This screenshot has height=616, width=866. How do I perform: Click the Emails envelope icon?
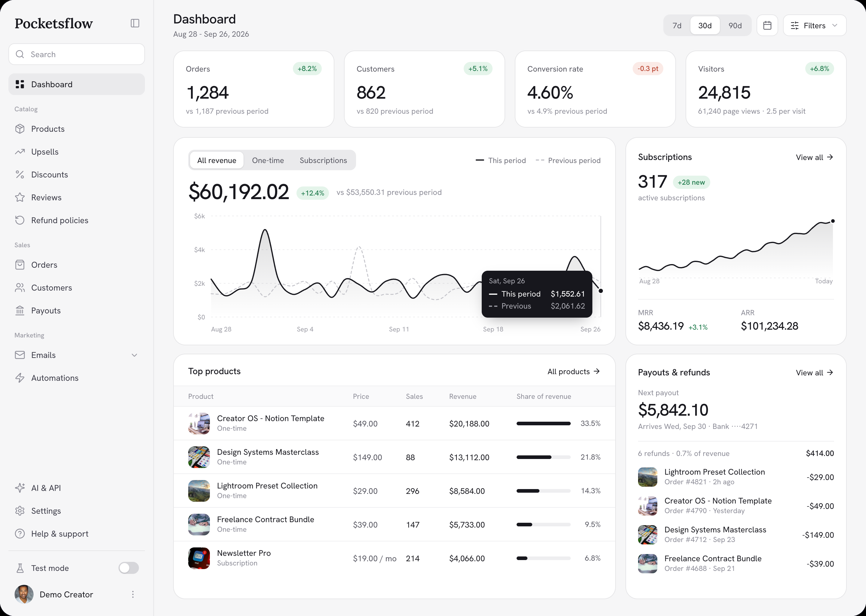(20, 355)
